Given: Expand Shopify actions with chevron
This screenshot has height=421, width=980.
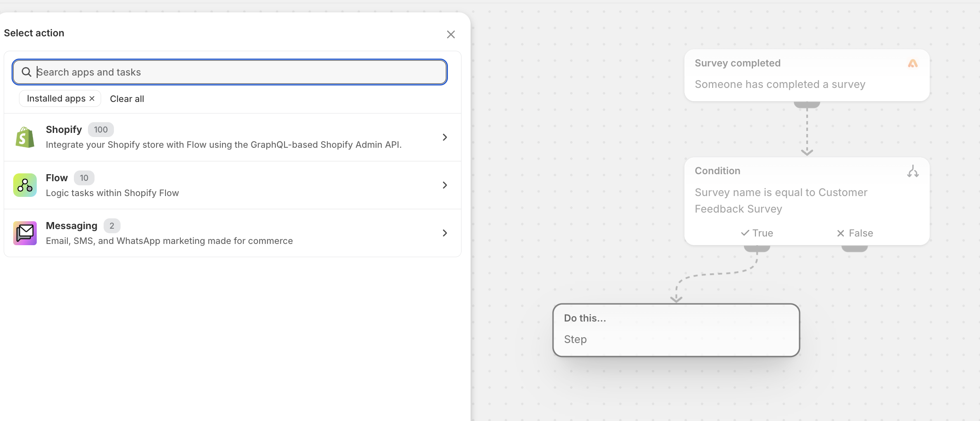Looking at the screenshot, I should (x=445, y=137).
